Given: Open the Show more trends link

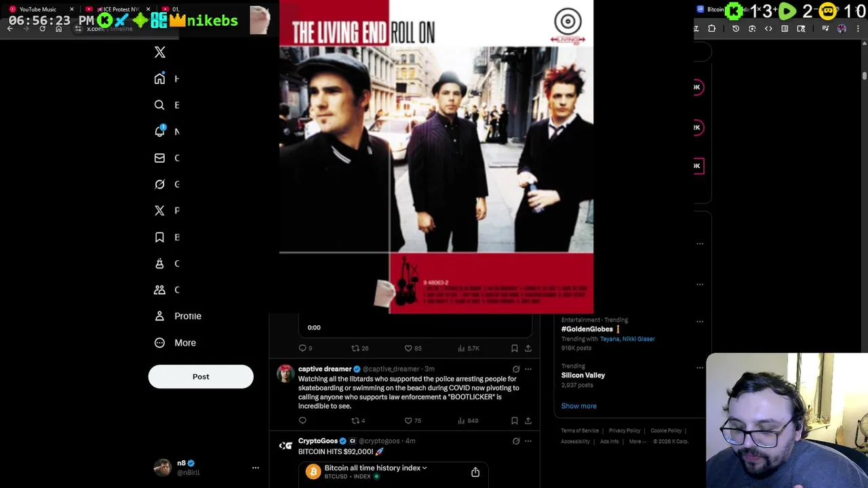Looking at the screenshot, I should pos(579,406).
